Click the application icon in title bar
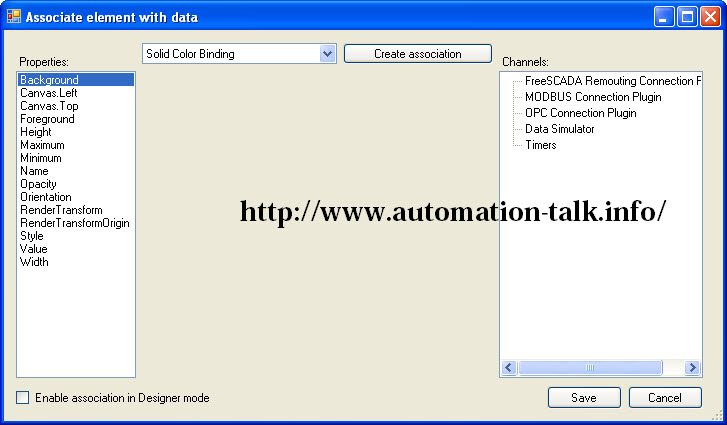 14,17
